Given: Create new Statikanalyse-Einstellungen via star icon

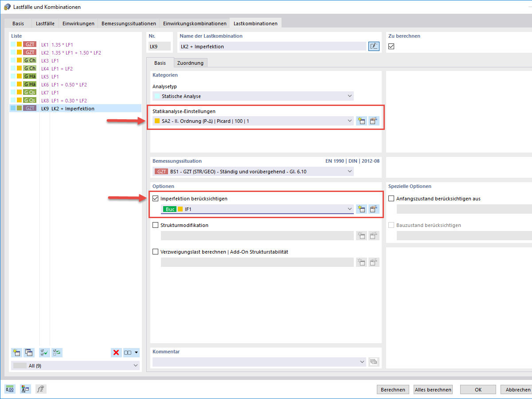Looking at the screenshot, I should [361, 121].
